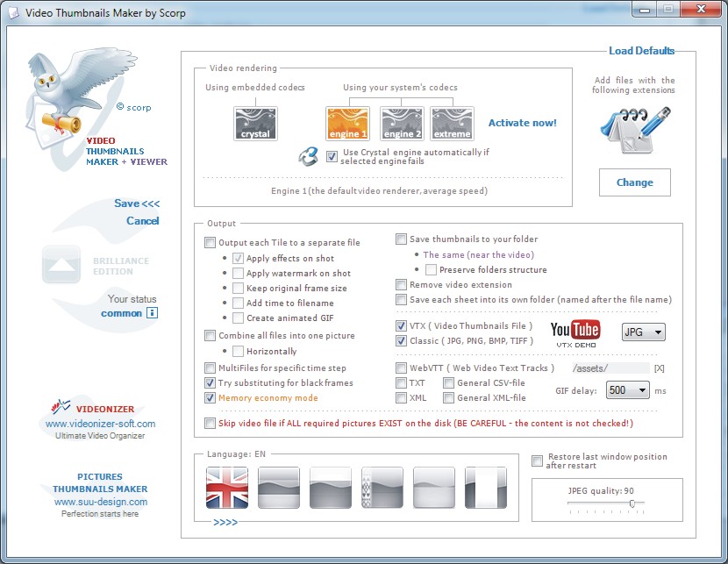Uncheck VTX Video Thumbnails File
This screenshot has height=564, width=728.
401,326
